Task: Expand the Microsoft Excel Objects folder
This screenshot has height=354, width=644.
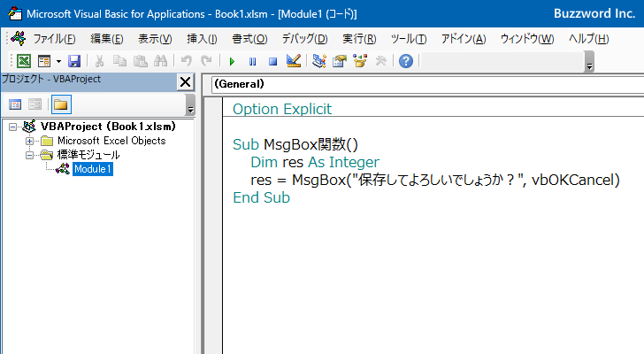Action: (x=29, y=141)
